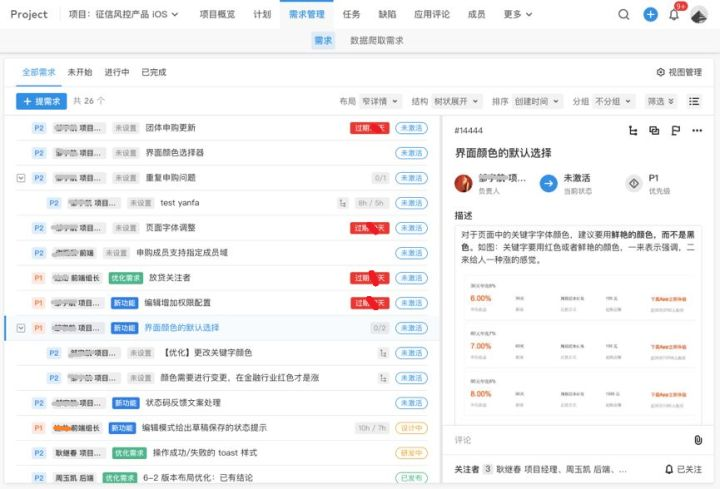
Task: Click 未激活 status on 团体申购更新 row
Action: [x=411, y=128]
